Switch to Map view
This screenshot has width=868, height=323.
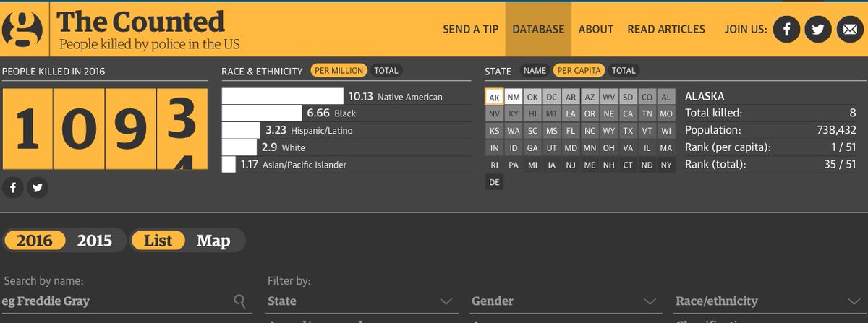tap(213, 241)
